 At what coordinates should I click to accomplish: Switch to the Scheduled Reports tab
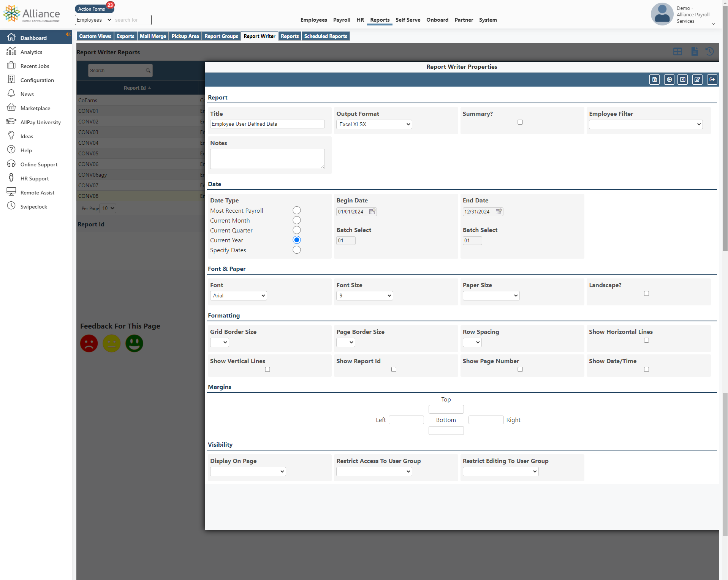coord(326,36)
